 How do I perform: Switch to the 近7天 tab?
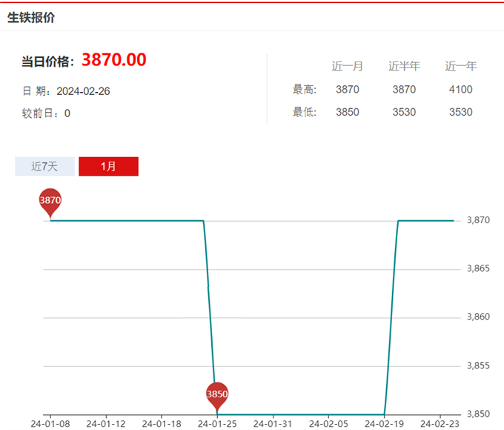[x=44, y=166]
